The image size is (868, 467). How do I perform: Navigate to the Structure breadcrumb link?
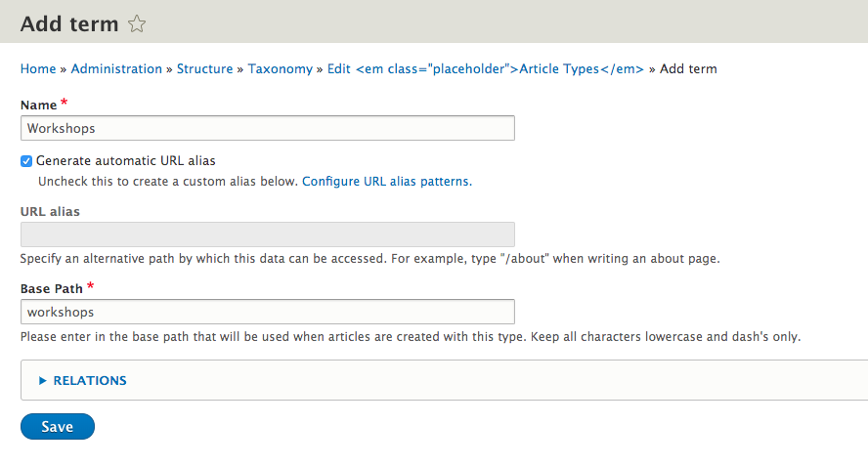pyautogui.click(x=204, y=69)
